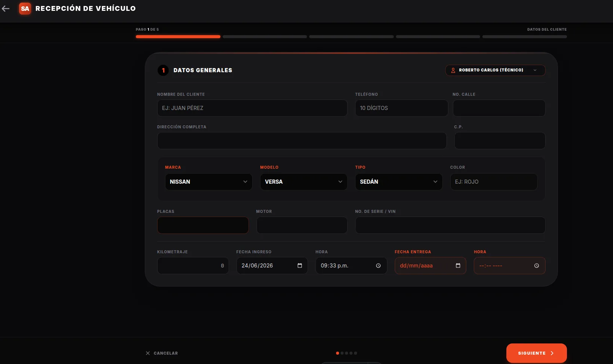This screenshot has height=364, width=613.
Task: Click the back arrow icon
Action: (6, 9)
